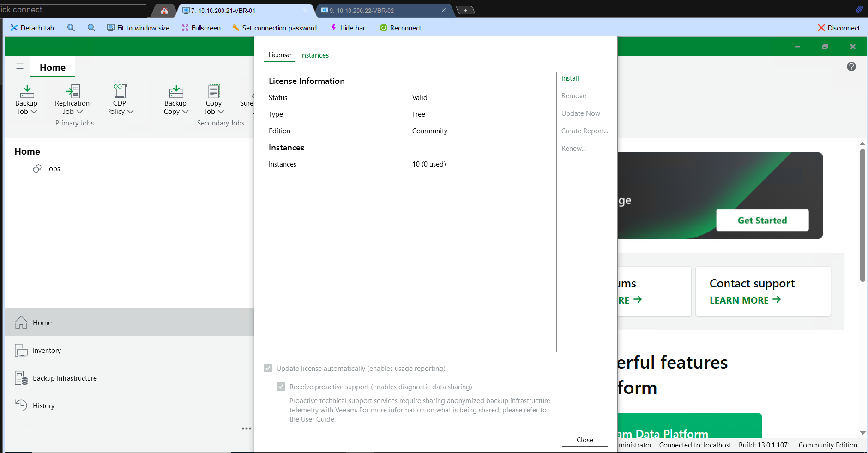Expand the Replication Job dropdown arrow

pyautogui.click(x=79, y=112)
